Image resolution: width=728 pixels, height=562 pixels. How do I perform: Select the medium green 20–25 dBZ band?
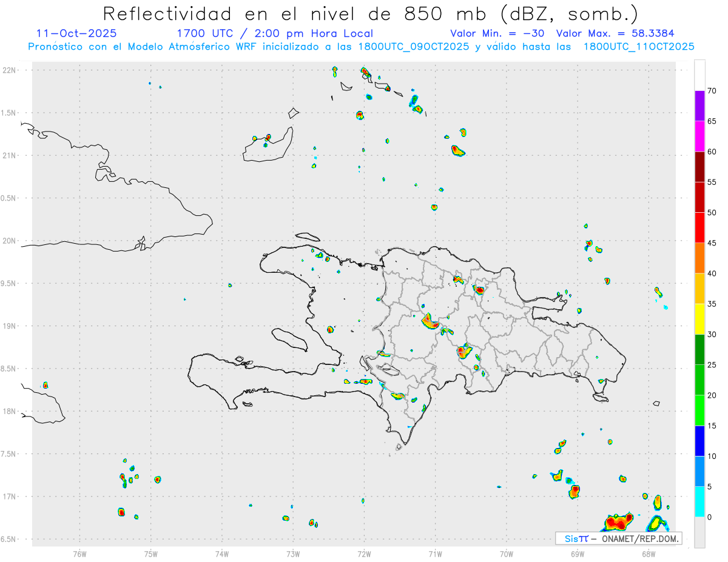click(x=699, y=380)
